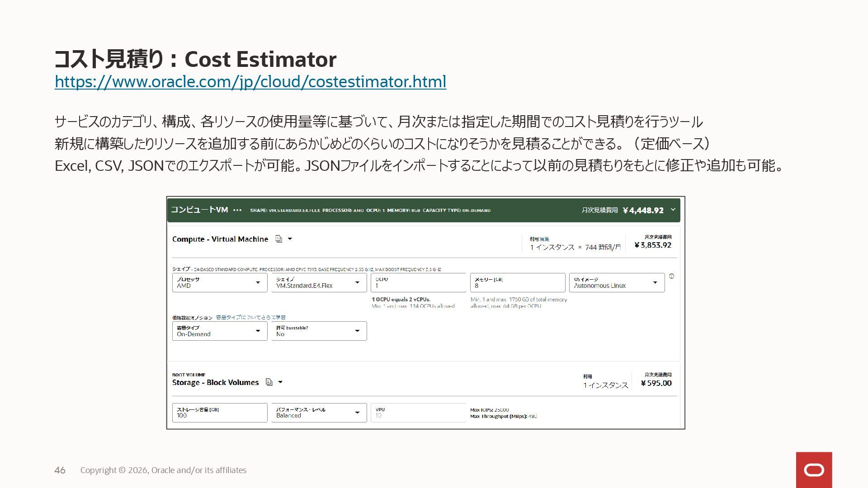
Task: Open the OSイメージ Autonomous Linux dropdown
Action: [x=617, y=283]
